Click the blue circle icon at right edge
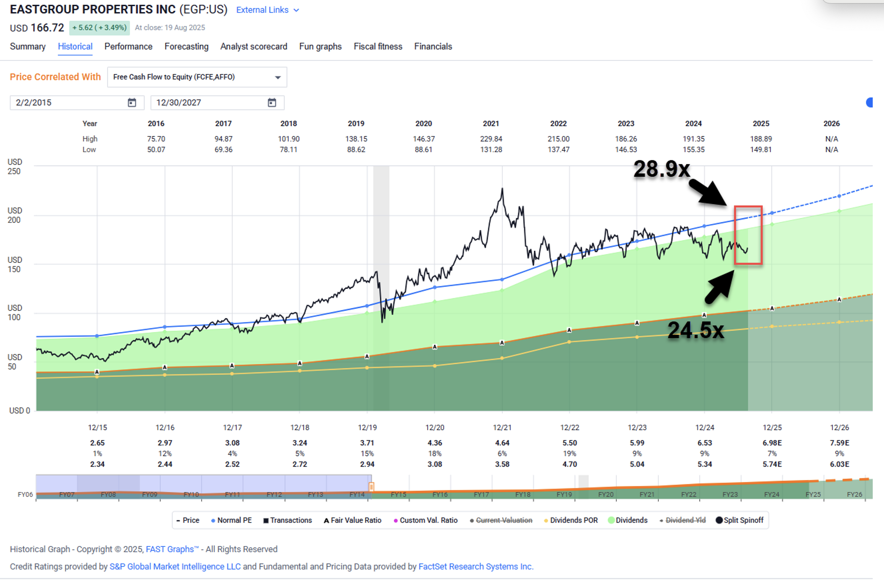Screen dimensions: 884x588 870,103
